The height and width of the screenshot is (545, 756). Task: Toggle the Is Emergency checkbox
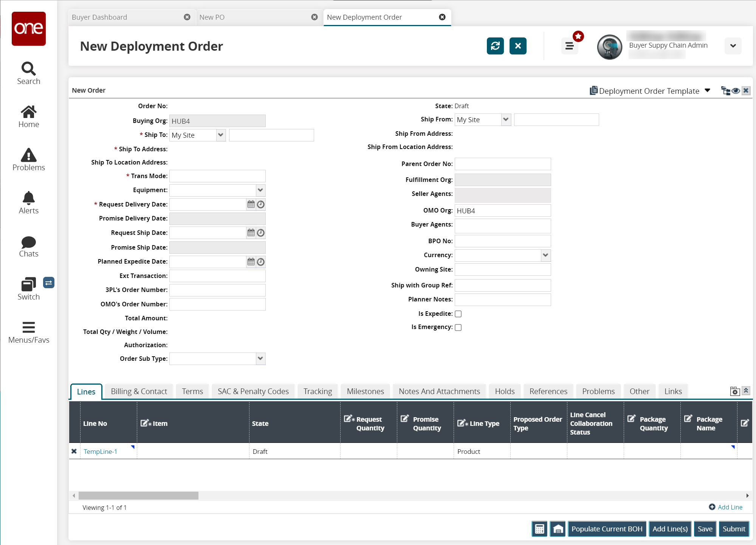pyautogui.click(x=458, y=327)
